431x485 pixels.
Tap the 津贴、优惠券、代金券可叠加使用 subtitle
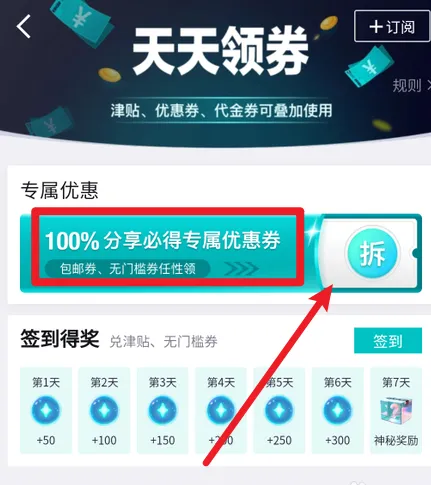221,111
